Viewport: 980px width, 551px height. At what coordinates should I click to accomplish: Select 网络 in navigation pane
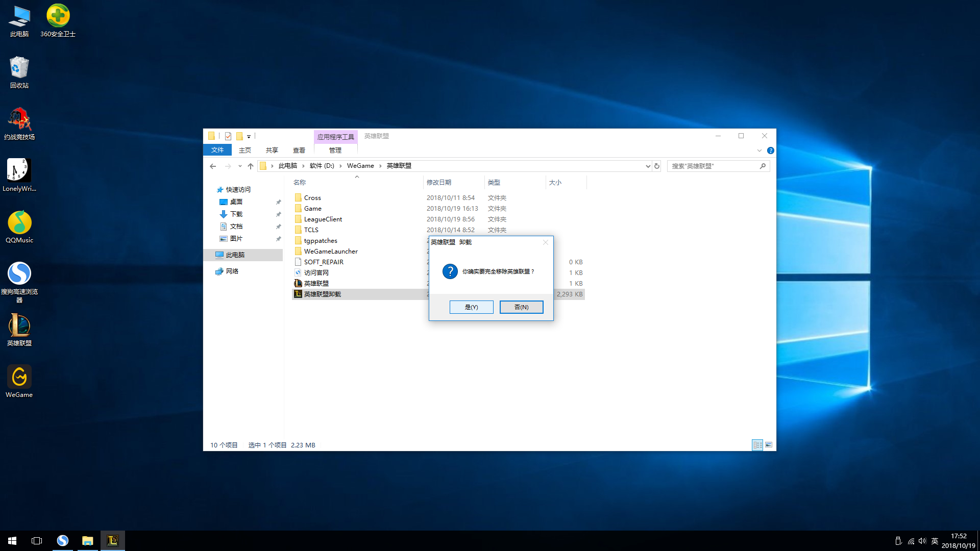(x=232, y=271)
